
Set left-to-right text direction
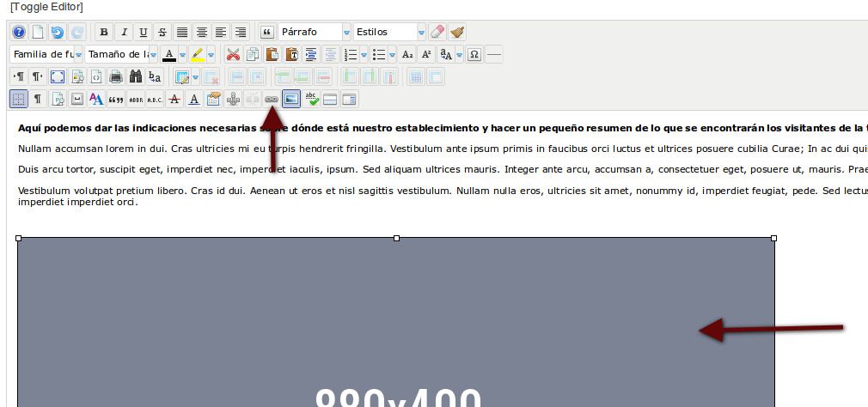(19, 76)
